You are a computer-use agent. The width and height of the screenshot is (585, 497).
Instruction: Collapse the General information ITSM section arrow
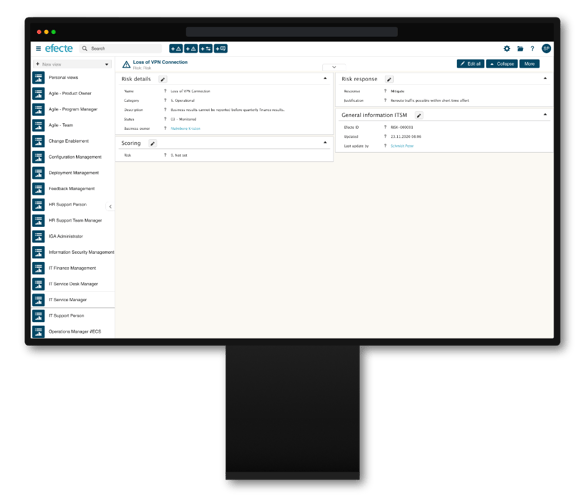pos(545,115)
